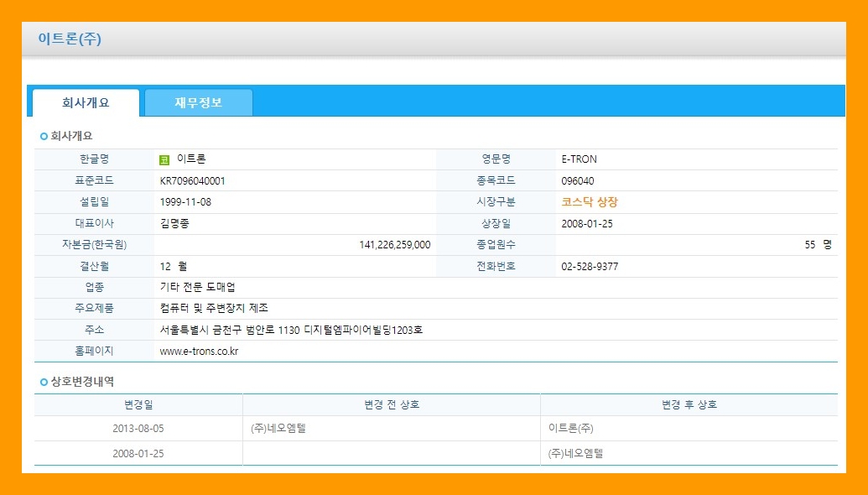The height and width of the screenshot is (495, 868).
Task: Click the green KOSDAQ icon beside 이트론
Action: 164,160
